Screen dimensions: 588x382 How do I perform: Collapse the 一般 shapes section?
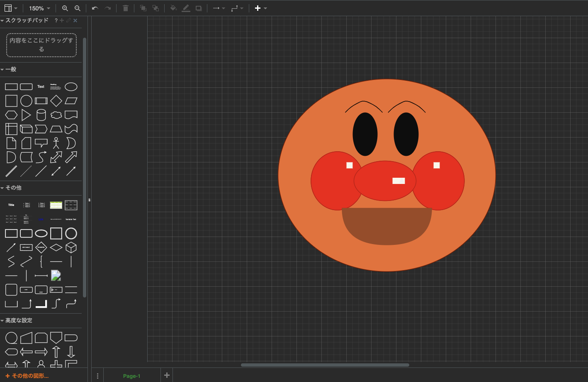pyautogui.click(x=11, y=69)
